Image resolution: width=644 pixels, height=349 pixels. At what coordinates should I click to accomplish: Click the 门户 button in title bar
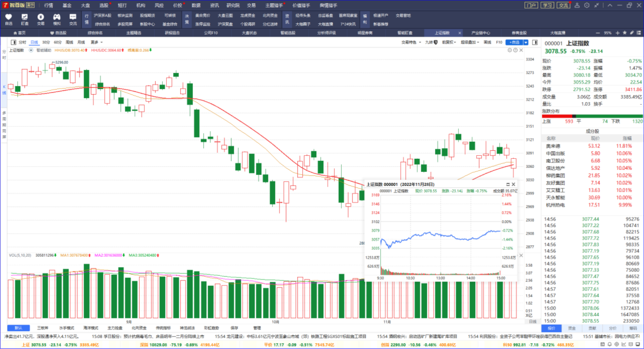click(x=531, y=5)
